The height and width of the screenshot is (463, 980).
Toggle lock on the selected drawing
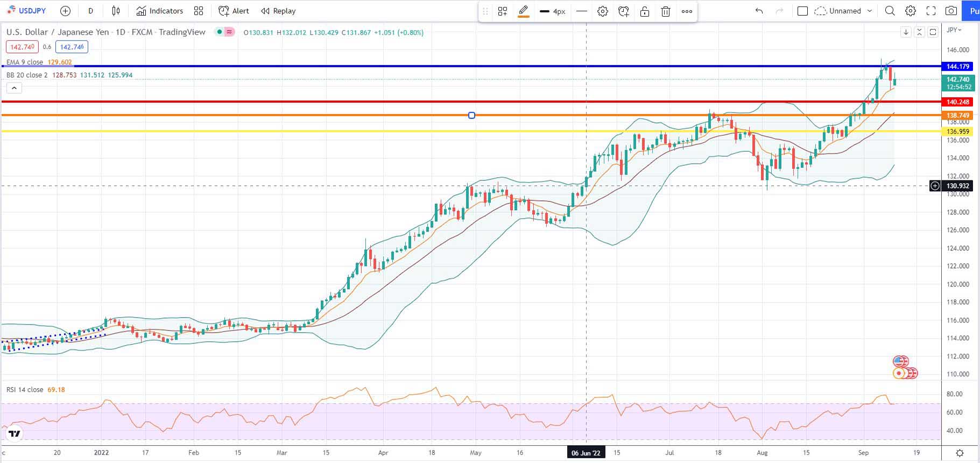tap(645, 11)
